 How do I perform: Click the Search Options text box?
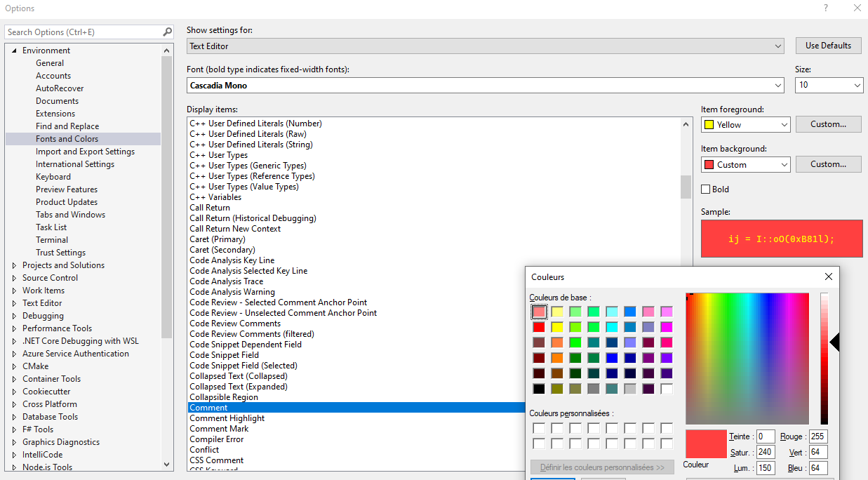(x=83, y=32)
